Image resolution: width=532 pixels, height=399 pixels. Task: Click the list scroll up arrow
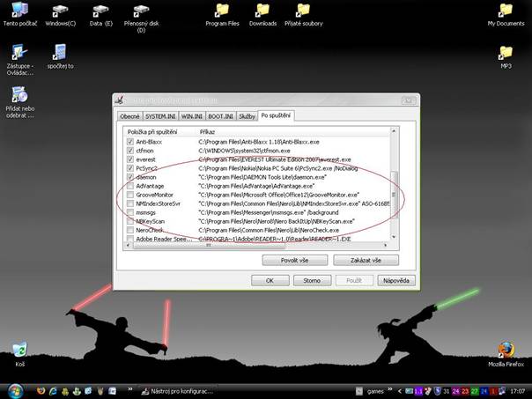(x=394, y=131)
